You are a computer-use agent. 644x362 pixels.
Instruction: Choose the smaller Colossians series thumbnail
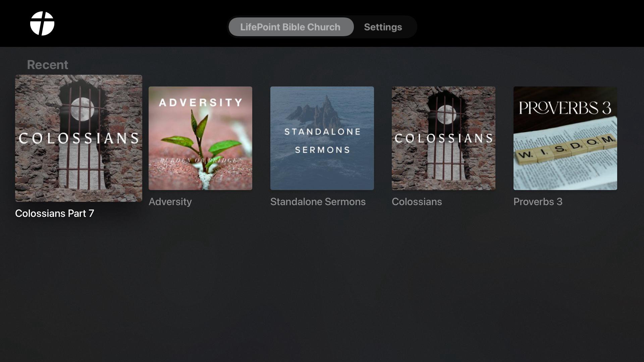click(443, 138)
